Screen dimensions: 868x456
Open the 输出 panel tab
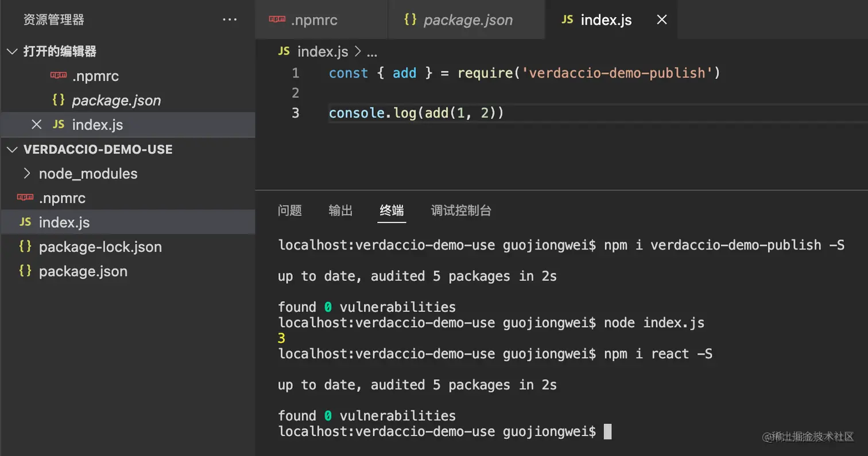[x=340, y=211]
